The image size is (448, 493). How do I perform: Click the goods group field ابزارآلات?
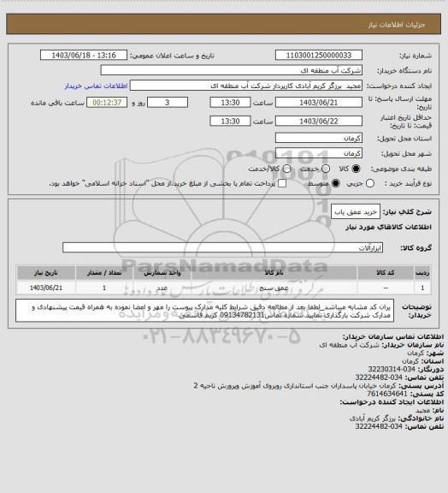tap(222, 247)
